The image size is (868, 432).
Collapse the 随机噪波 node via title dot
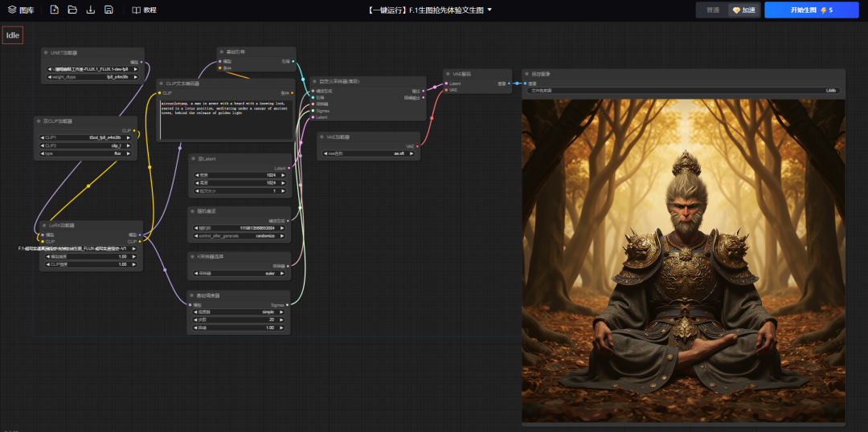click(x=193, y=211)
